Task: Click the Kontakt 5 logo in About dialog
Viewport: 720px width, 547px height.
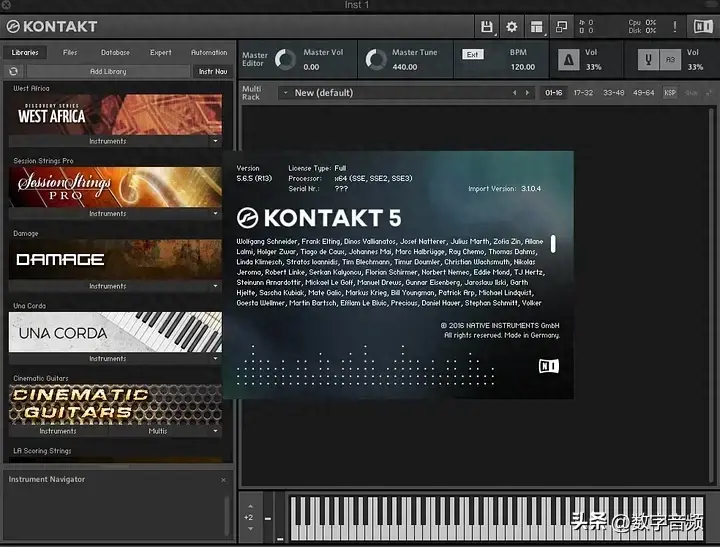Action: pyautogui.click(x=319, y=218)
